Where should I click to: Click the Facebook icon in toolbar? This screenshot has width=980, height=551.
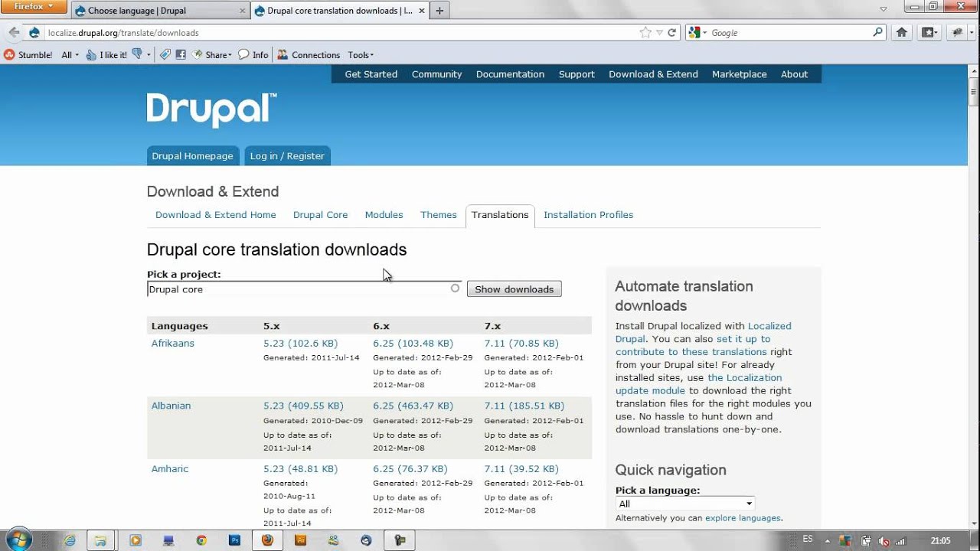(181, 55)
